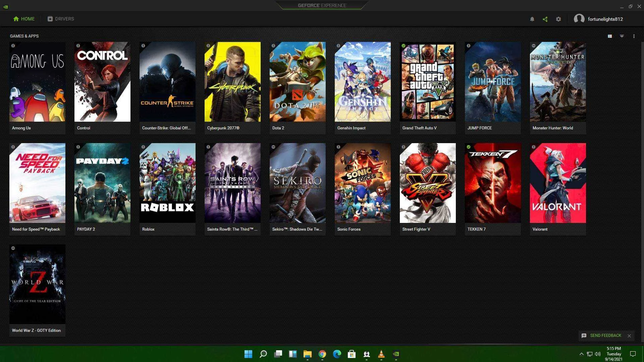Screen dimensions: 644x362
Task: Open the Valorant cover art
Action: pos(558,183)
